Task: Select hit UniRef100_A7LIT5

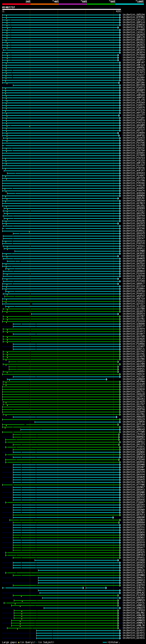Action: (134, 100)
